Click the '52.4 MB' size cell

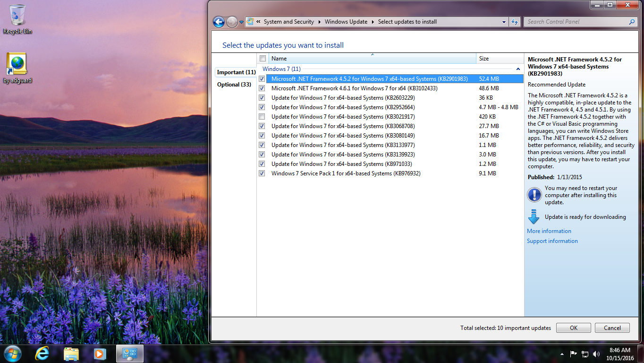[489, 79]
